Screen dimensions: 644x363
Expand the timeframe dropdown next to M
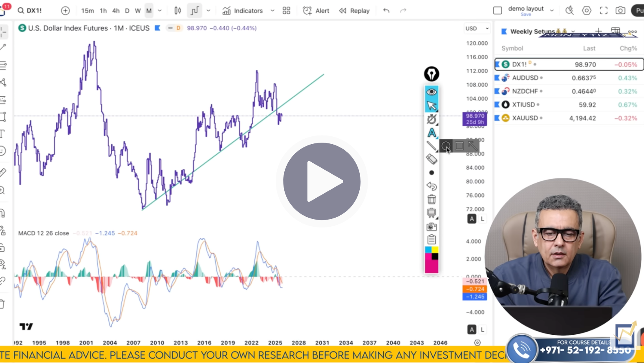[159, 11]
